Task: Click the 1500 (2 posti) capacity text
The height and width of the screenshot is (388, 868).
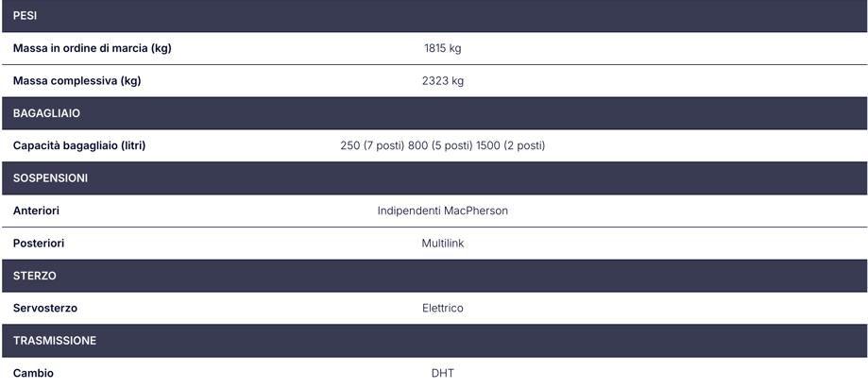Action: coord(510,145)
